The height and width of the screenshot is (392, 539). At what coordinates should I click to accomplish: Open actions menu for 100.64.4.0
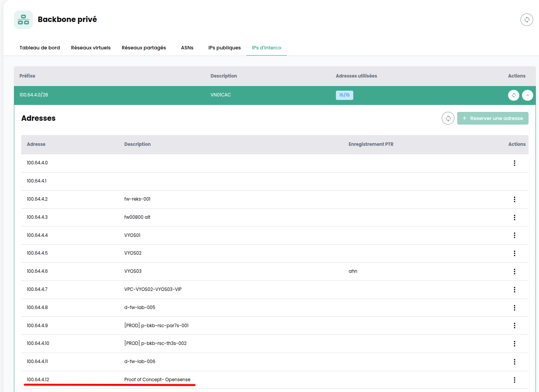(x=514, y=163)
